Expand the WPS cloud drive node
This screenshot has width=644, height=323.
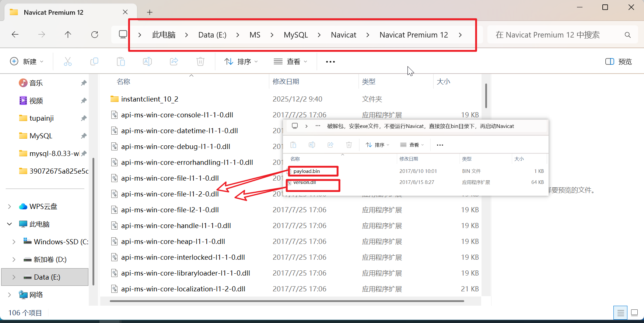tap(10, 206)
